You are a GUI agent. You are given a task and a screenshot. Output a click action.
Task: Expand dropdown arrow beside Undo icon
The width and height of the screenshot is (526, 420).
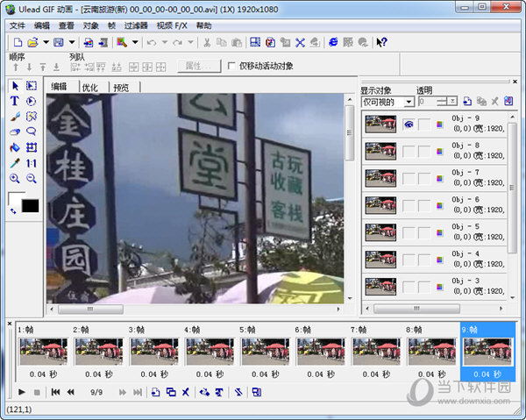click(165, 42)
